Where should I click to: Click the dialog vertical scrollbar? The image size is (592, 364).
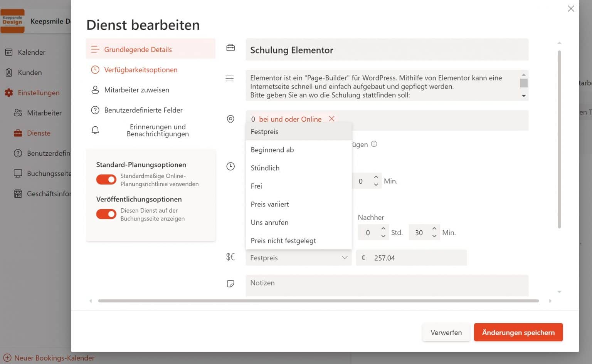pyautogui.click(x=559, y=139)
